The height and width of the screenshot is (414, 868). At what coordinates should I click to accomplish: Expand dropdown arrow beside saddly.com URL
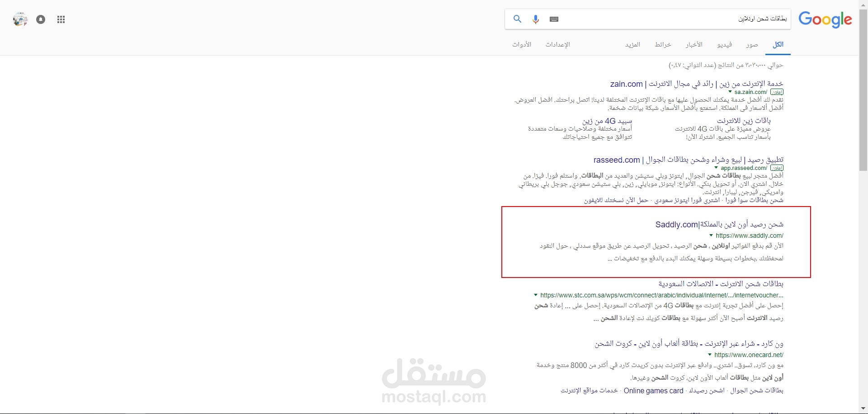point(711,235)
